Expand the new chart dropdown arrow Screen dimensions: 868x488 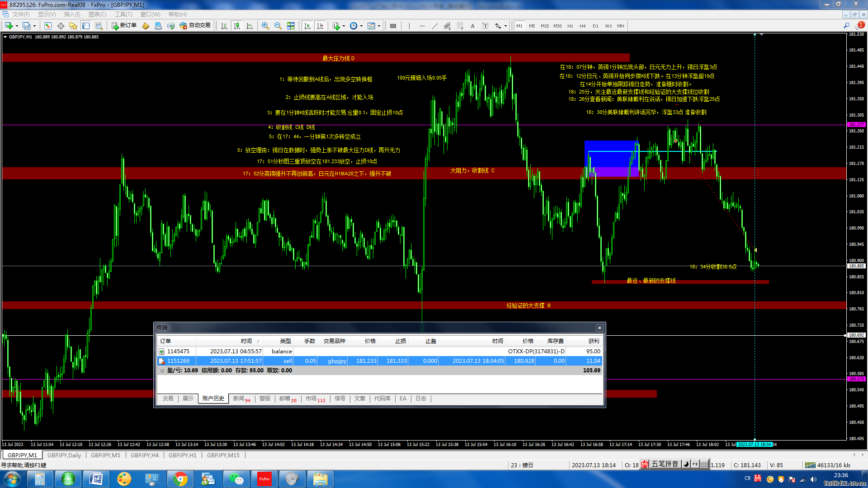(x=17, y=26)
